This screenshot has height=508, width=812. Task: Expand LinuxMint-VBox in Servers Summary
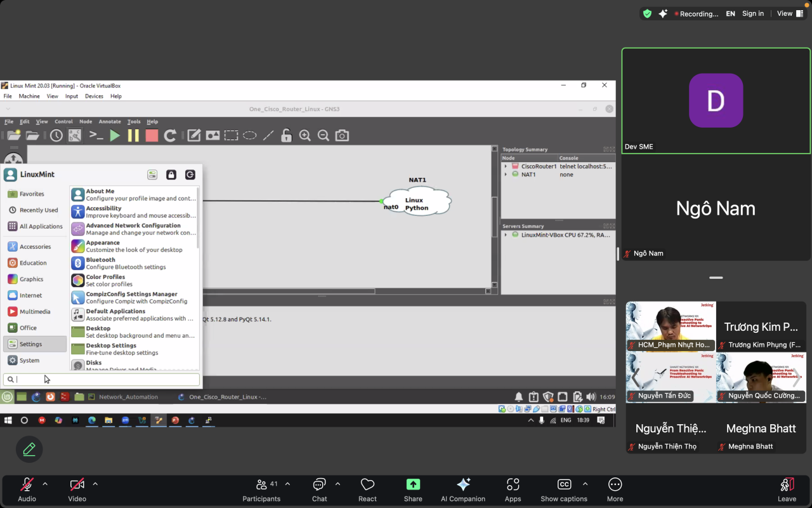[x=506, y=235]
